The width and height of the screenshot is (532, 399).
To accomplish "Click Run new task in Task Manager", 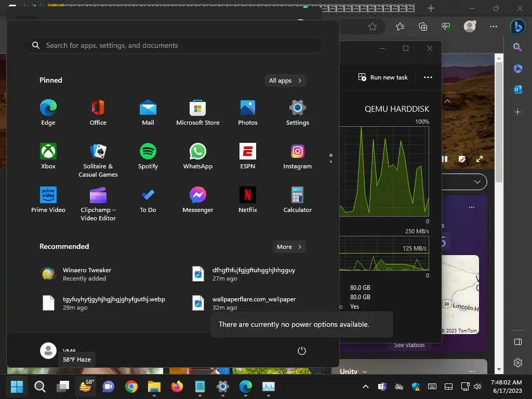I will [383, 77].
